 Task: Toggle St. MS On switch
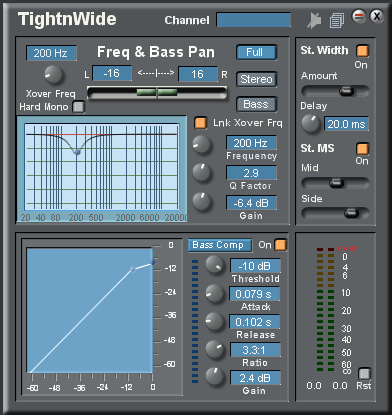click(362, 149)
